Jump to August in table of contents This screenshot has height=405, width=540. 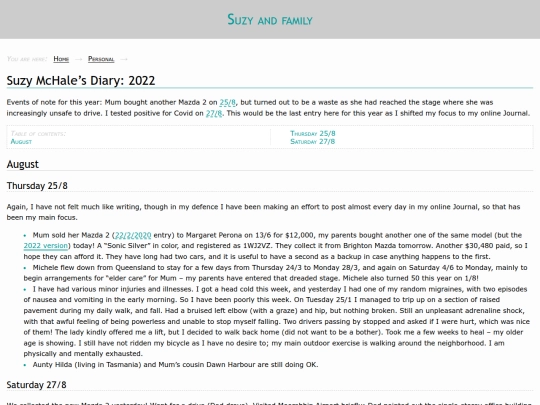click(21, 142)
